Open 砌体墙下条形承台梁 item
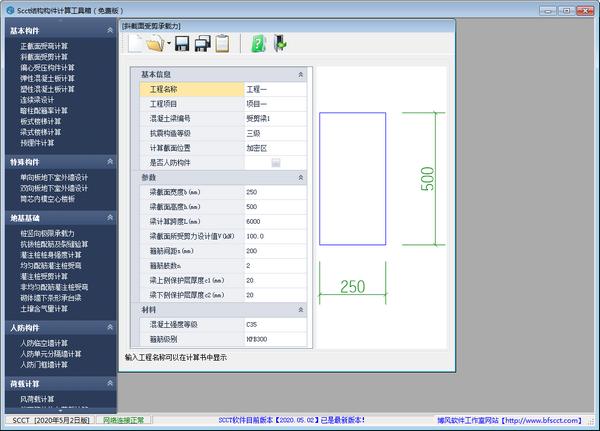 [x=51, y=298]
